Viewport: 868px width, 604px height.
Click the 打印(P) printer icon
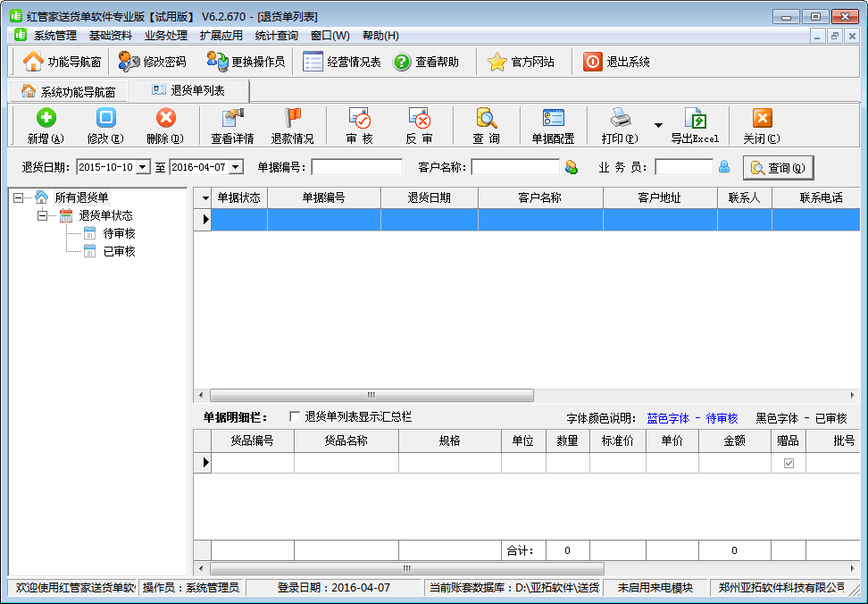click(x=620, y=117)
